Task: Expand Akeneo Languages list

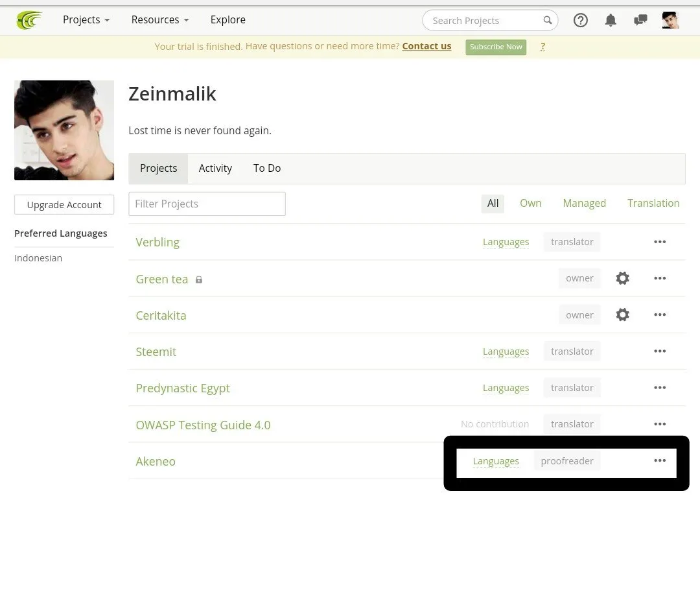Action: (496, 461)
